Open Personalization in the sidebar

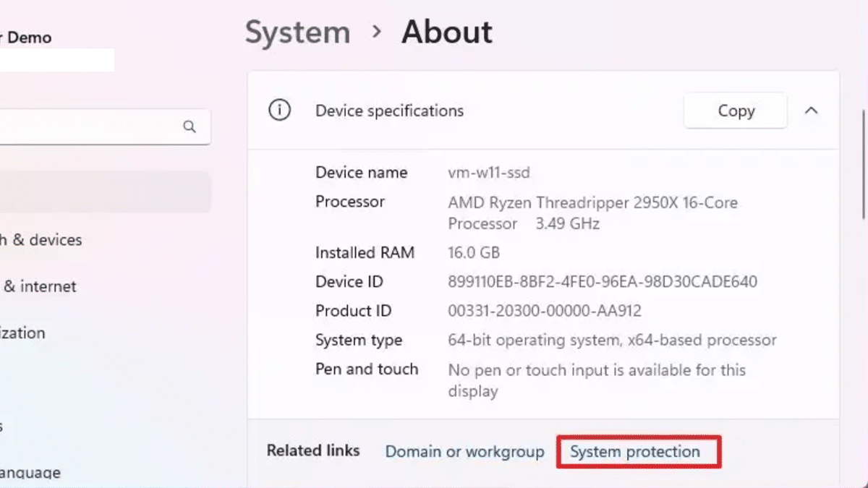22,333
